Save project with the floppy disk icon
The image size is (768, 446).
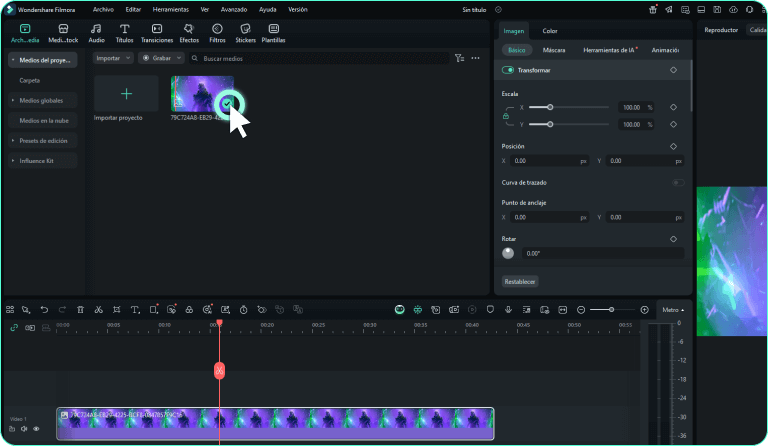tap(717, 9)
